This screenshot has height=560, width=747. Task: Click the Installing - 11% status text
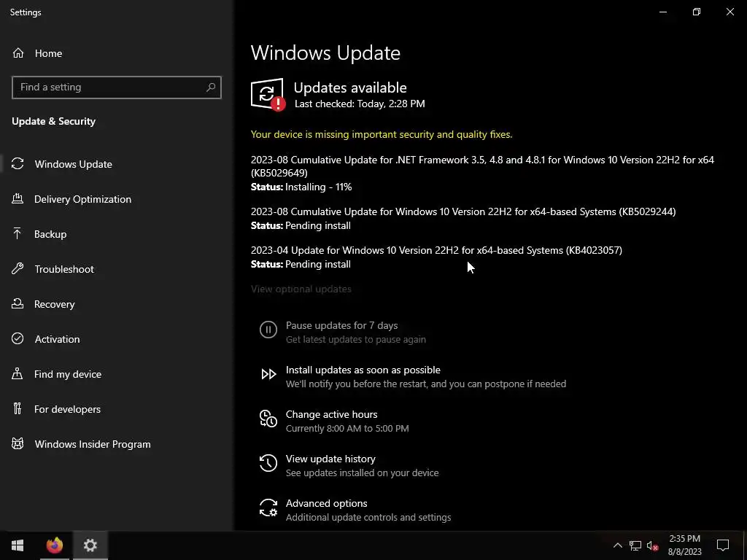[x=318, y=187]
